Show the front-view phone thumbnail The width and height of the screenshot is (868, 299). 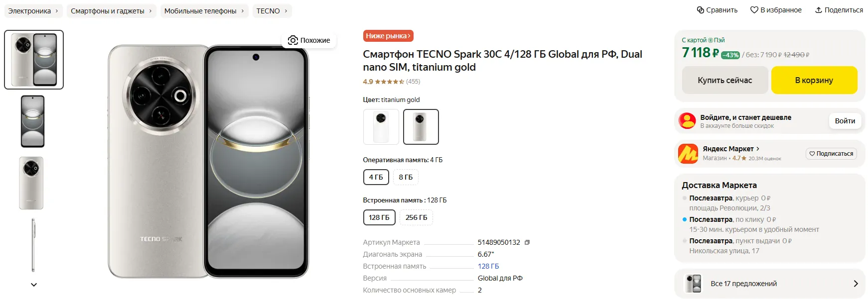[x=33, y=121]
